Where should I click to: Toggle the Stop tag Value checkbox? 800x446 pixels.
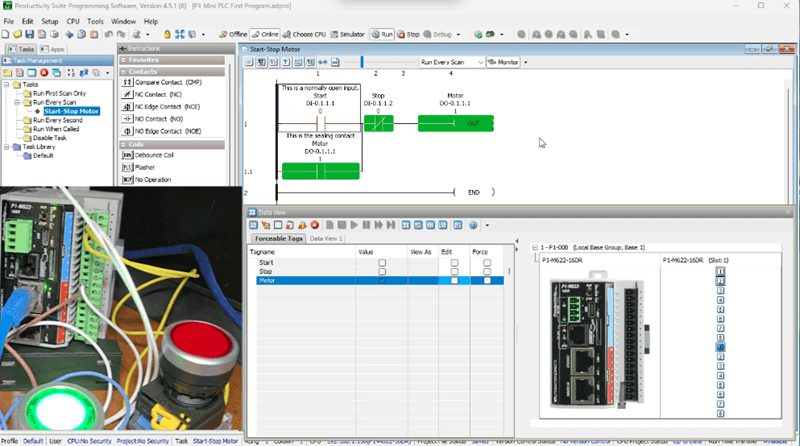382,271
